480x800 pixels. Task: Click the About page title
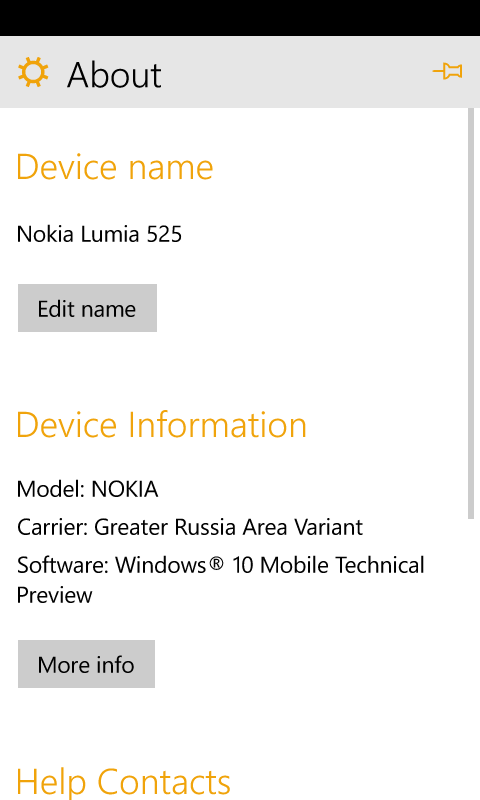coord(114,75)
